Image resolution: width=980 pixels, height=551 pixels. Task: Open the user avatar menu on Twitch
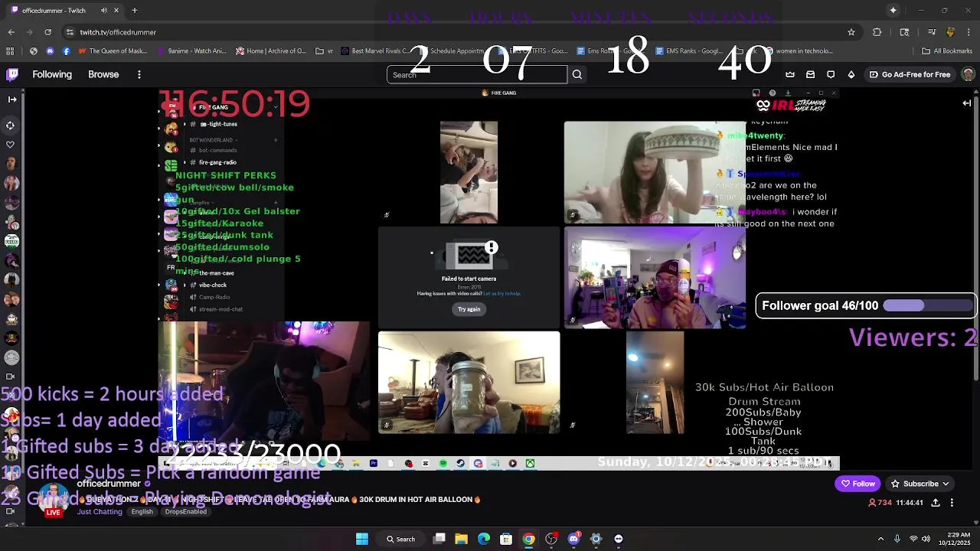[968, 74]
